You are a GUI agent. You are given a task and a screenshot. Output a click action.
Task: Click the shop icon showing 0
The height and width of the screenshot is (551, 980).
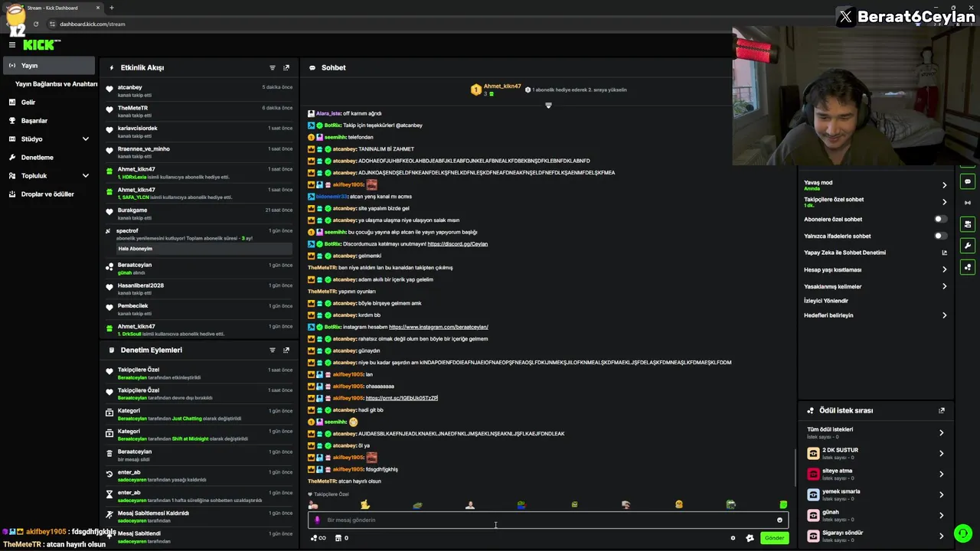click(x=341, y=538)
